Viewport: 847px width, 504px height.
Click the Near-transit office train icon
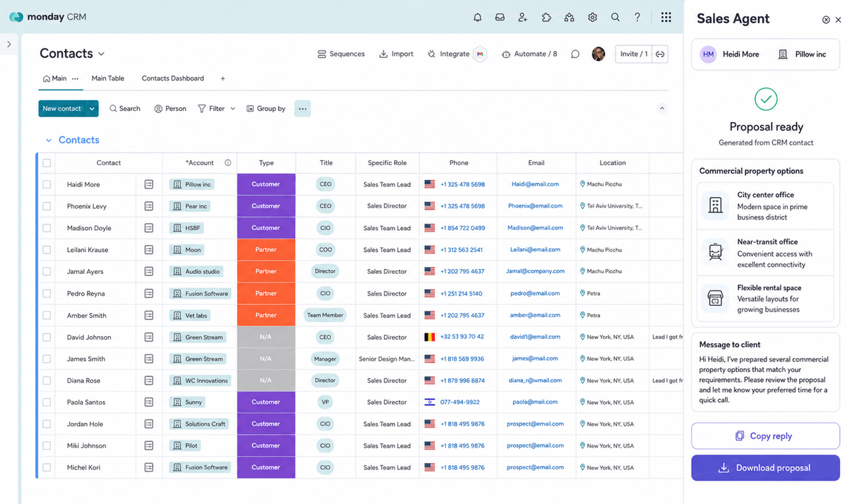(x=715, y=253)
